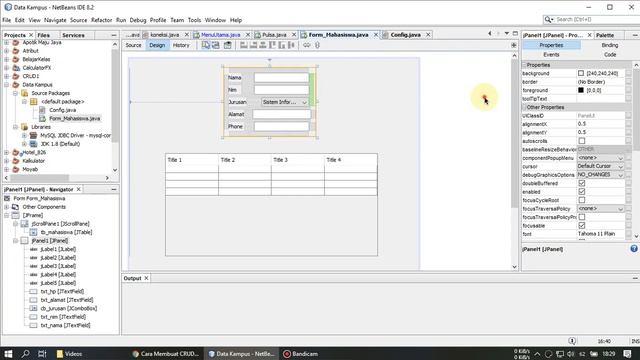
Task: Open the Palette tab
Action: click(x=605, y=35)
